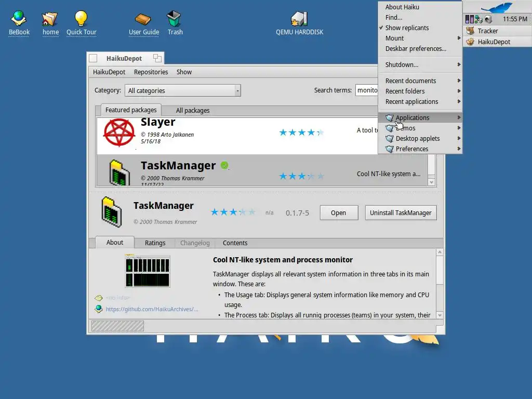The height and width of the screenshot is (399, 532).
Task: Switch to Featured packages tab
Action: pyautogui.click(x=131, y=110)
